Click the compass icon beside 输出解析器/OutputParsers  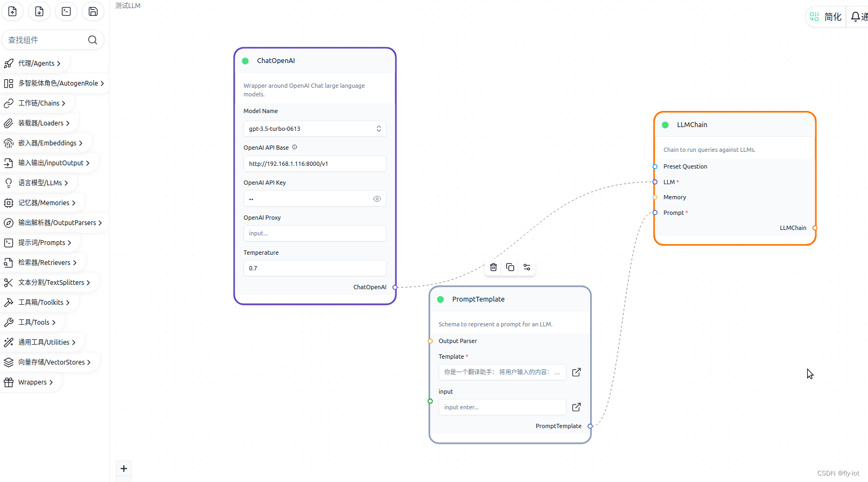point(9,222)
